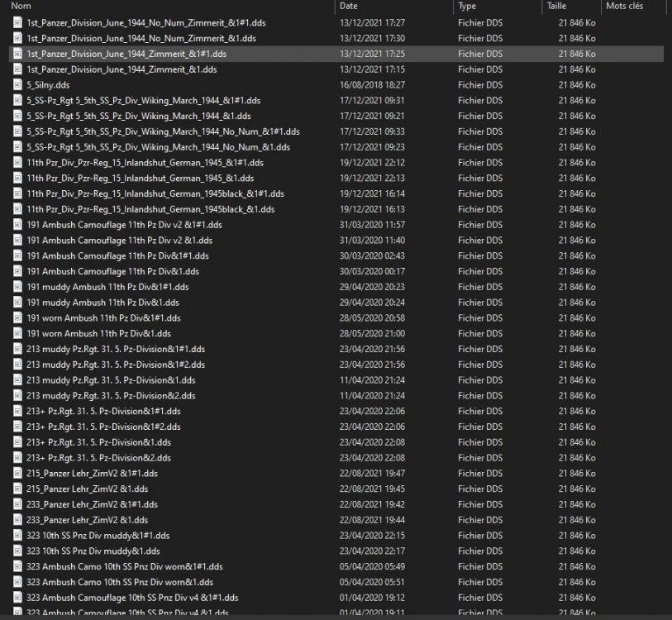This screenshot has height=620, width=672.
Task: Click icon of 213 muddy Pz.Rgt. 31. 5. Pz-Division&1.dds
Action: click(x=17, y=380)
